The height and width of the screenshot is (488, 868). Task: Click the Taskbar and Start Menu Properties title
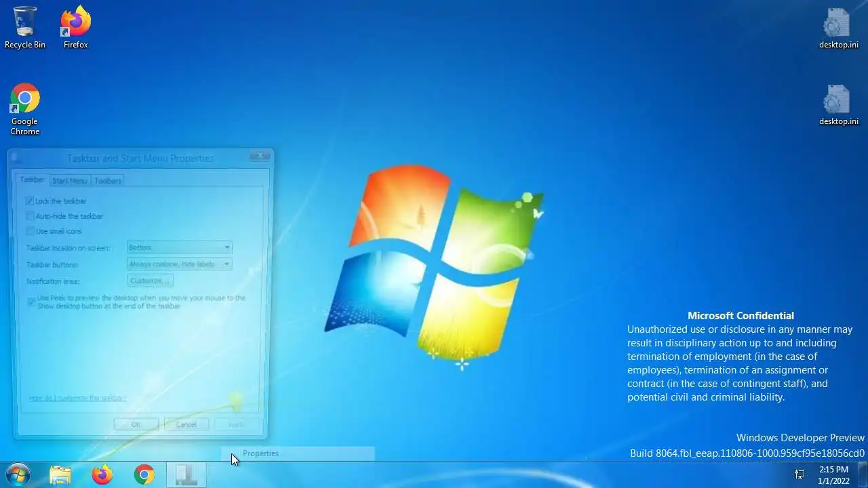tap(140, 158)
